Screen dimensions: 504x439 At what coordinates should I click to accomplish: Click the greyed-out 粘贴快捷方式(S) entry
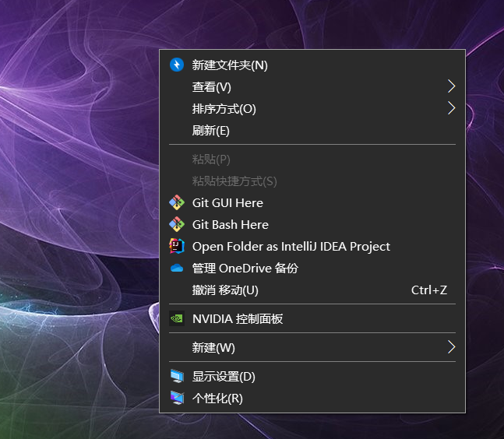[x=312, y=181]
